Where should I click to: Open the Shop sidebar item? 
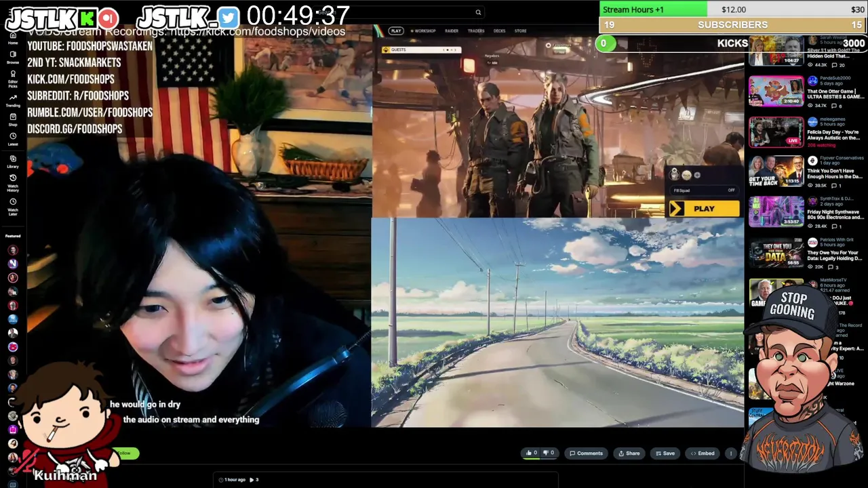12,120
